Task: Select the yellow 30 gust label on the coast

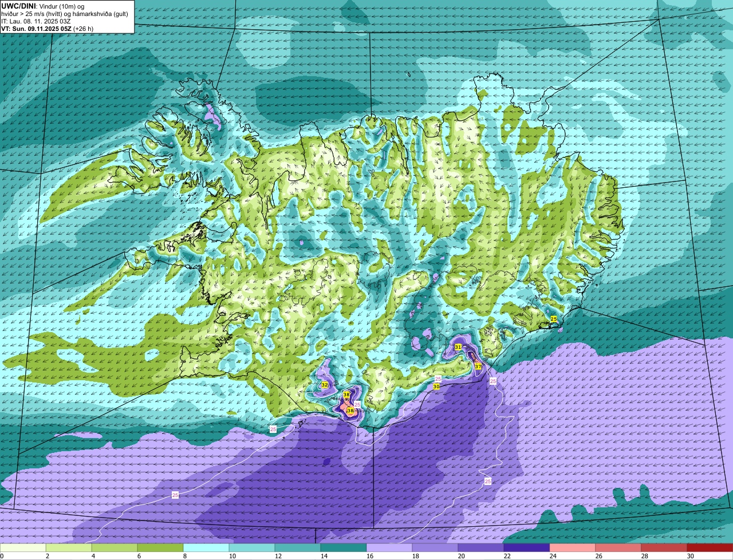Action: click(x=436, y=387)
